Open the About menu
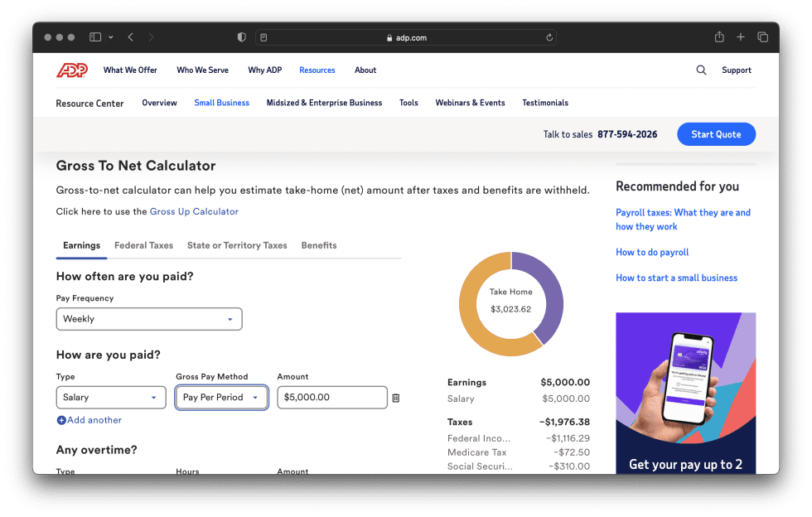Screen dimensions: 812x517 [365, 70]
